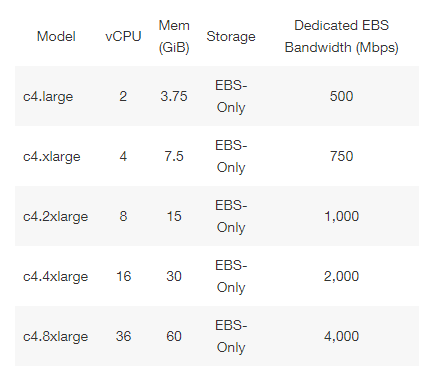Click the c4.2xlarge row label
The width and height of the screenshot is (424, 366).
pos(55,216)
